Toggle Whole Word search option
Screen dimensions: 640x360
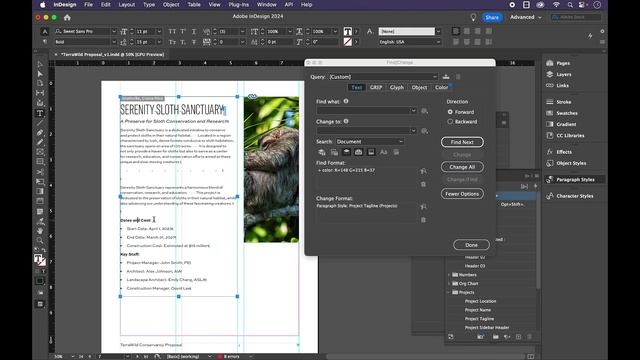click(x=396, y=152)
